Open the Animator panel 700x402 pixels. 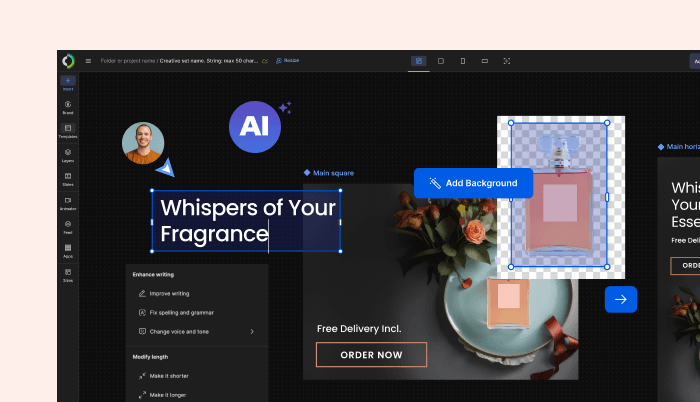[x=68, y=202]
